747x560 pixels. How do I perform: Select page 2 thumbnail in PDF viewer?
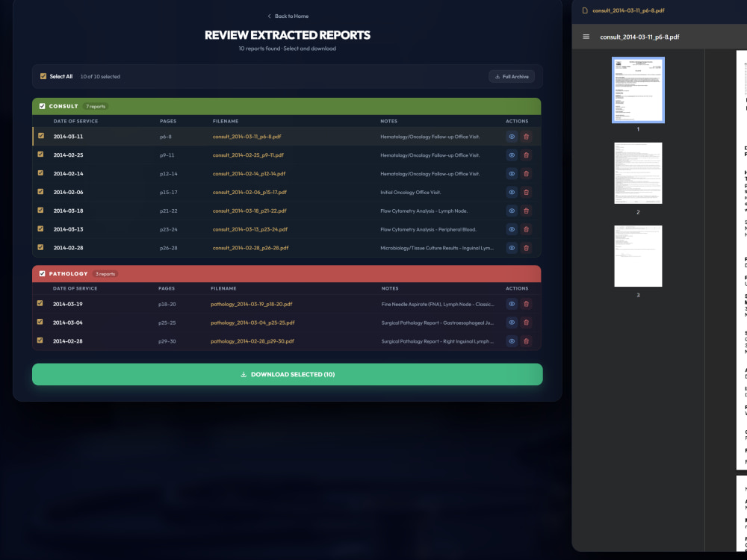(x=638, y=173)
